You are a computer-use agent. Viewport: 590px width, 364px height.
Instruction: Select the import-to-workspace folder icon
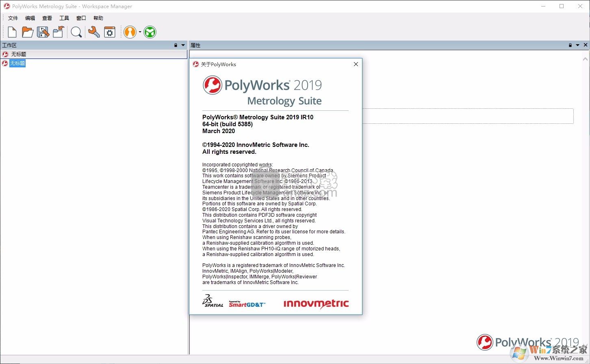(58, 32)
